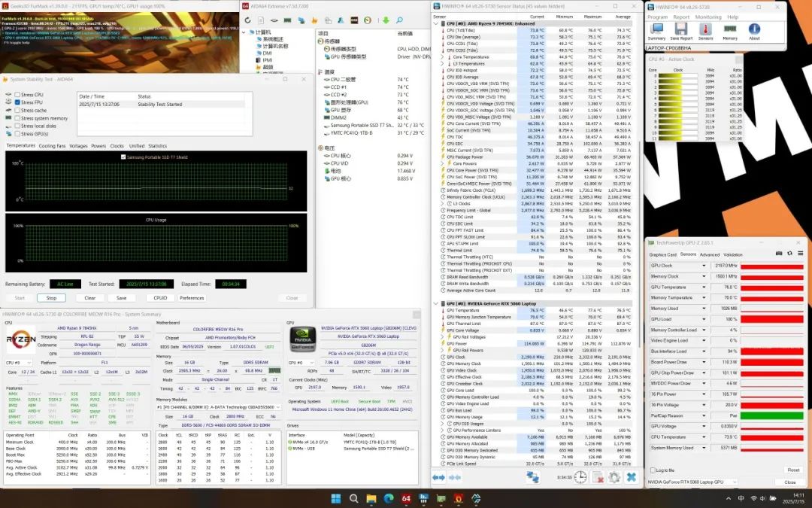Image resolution: width=812 pixels, height=508 pixels.
Task: Click the Memory icon in HWiNFO toolbar
Action: (729, 32)
